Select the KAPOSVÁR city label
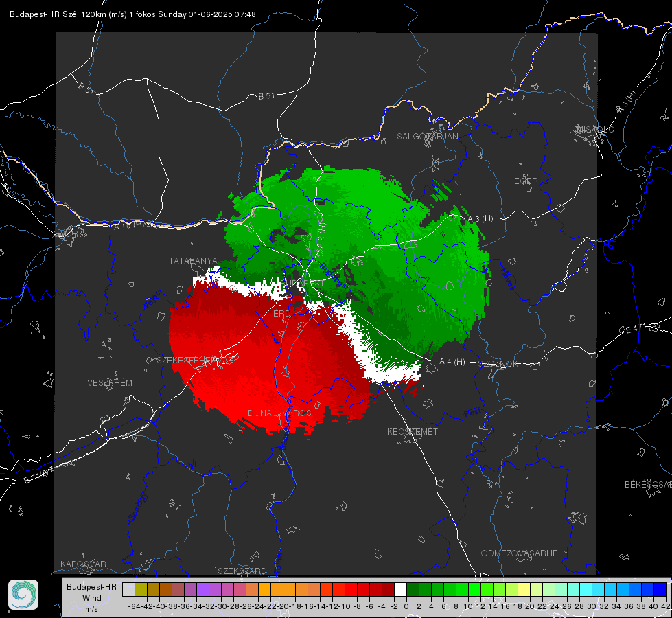 click(x=83, y=564)
